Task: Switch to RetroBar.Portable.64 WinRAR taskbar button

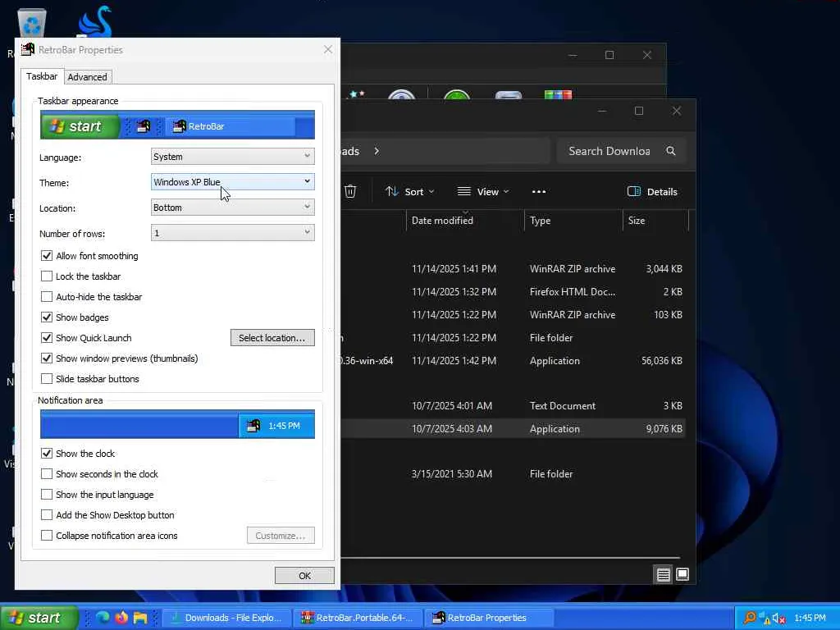Action: point(358,618)
